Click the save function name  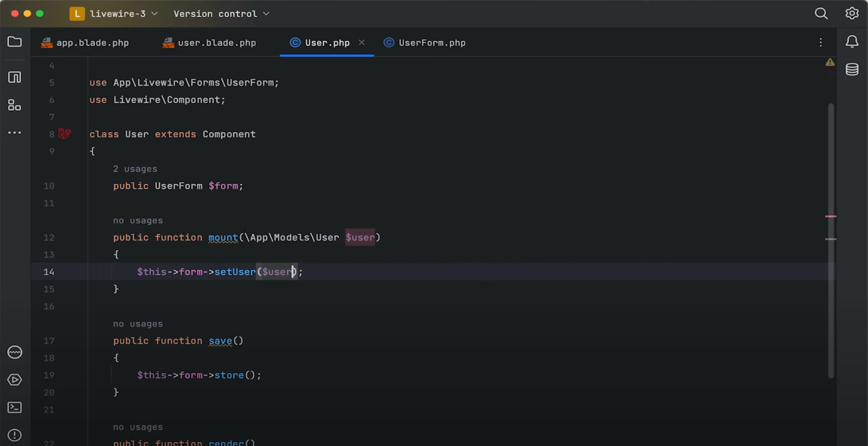point(220,341)
